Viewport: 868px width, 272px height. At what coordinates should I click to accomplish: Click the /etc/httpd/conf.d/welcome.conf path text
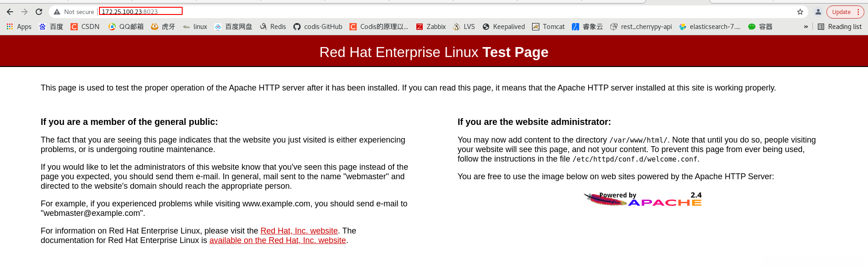635,159
